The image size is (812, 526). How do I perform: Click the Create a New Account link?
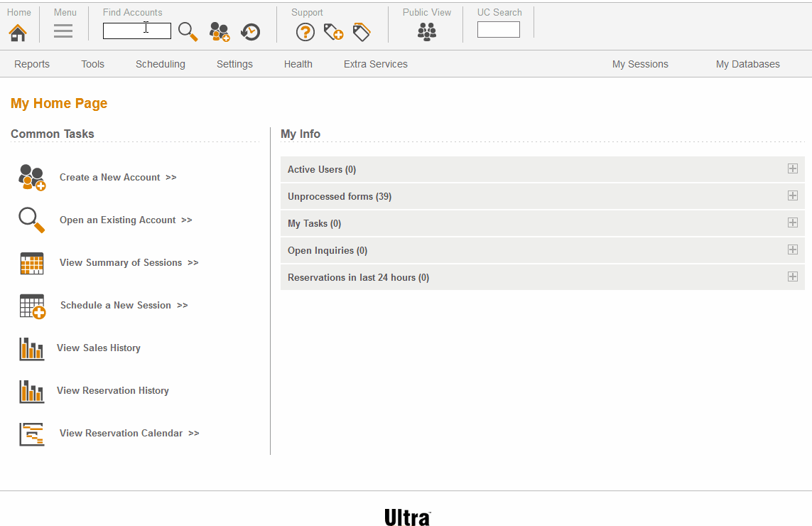pos(118,177)
